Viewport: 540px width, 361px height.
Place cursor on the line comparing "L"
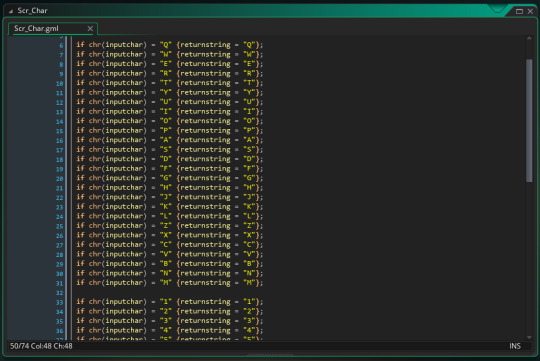(x=169, y=216)
